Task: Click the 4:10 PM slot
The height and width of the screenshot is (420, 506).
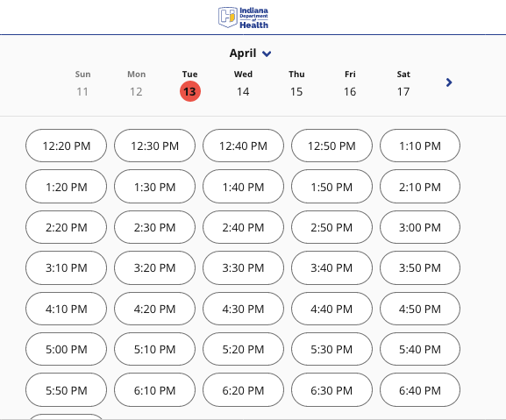Action: 66,309
